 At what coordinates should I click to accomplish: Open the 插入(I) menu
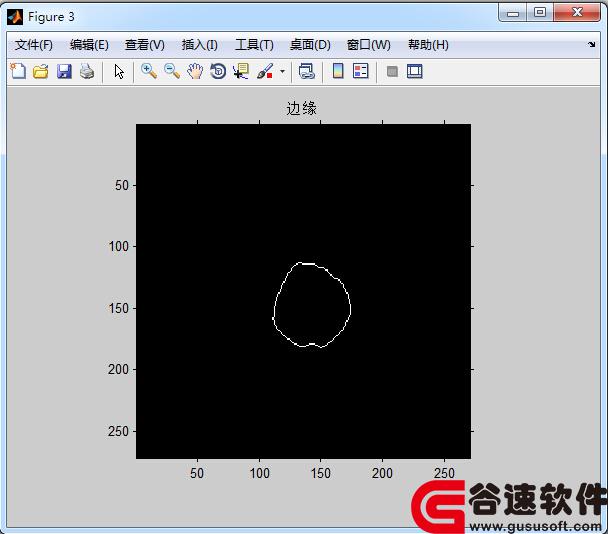click(x=200, y=45)
